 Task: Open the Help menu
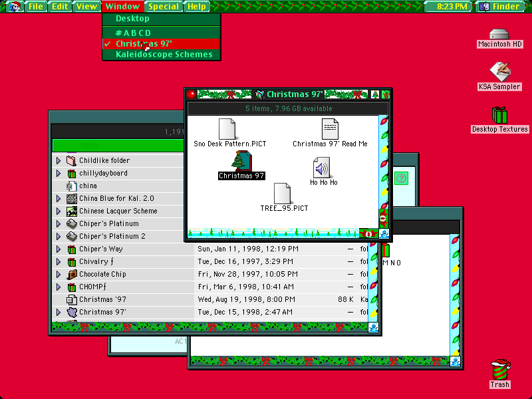coord(196,7)
